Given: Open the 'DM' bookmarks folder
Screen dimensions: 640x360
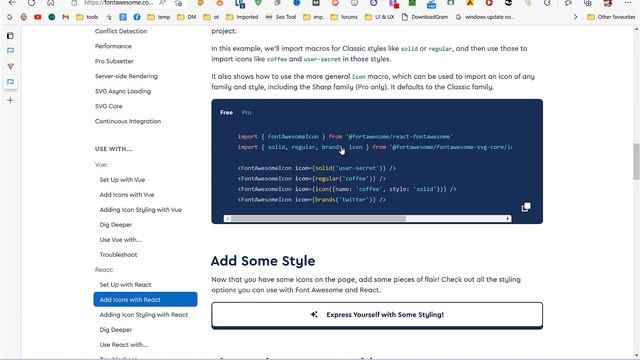Looking at the screenshot, I should (187, 17).
